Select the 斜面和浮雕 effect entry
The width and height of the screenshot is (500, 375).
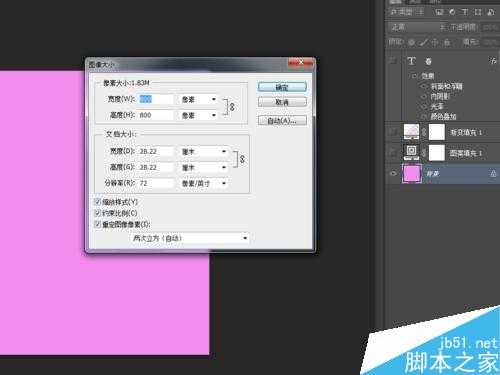tap(446, 86)
